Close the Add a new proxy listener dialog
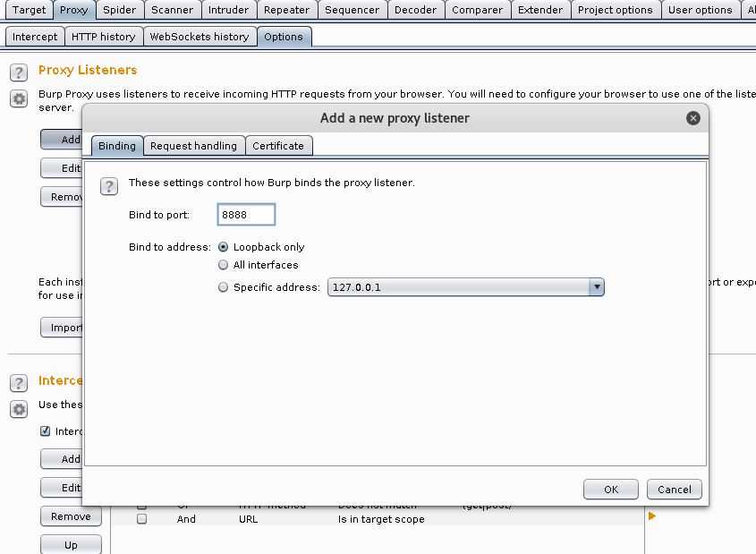Viewport: 756px width, 554px height. [692, 118]
